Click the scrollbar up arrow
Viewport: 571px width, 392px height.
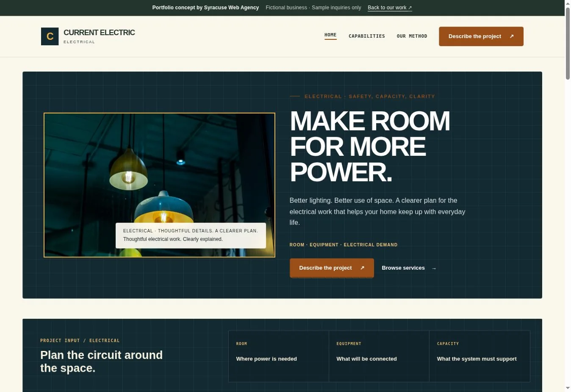click(x=568, y=3)
